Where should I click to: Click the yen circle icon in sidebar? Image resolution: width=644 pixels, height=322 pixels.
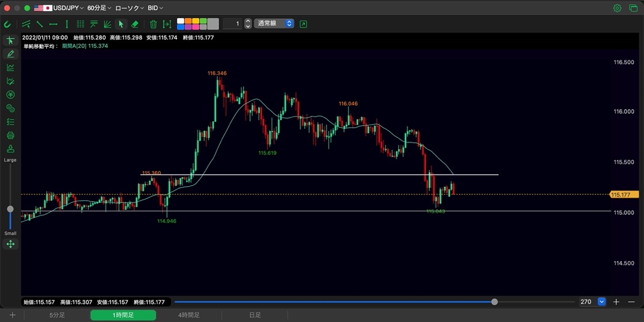coord(10,95)
